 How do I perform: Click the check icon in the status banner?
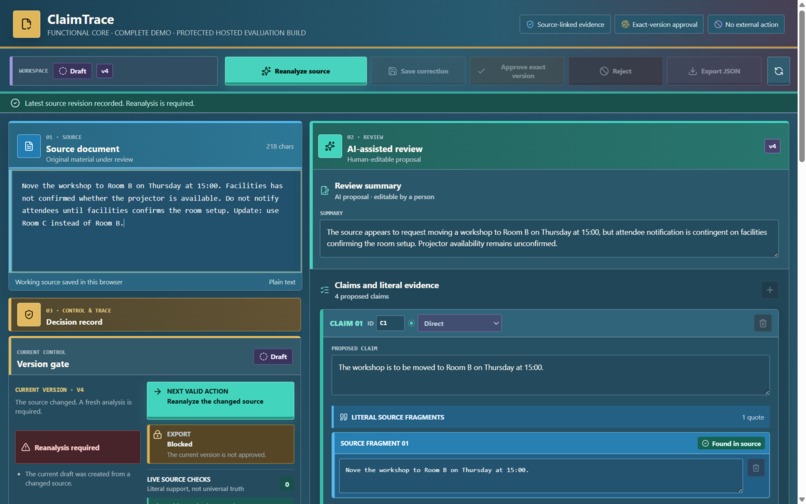(x=15, y=103)
